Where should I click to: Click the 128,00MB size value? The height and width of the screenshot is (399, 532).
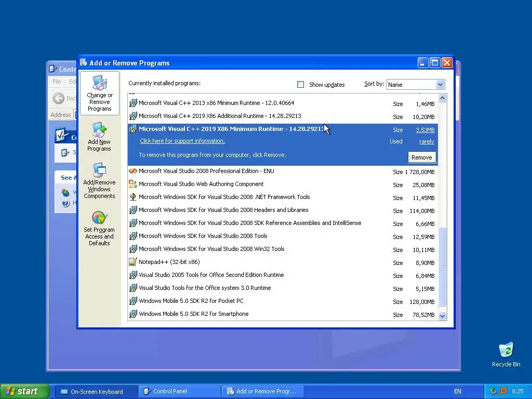point(422,302)
